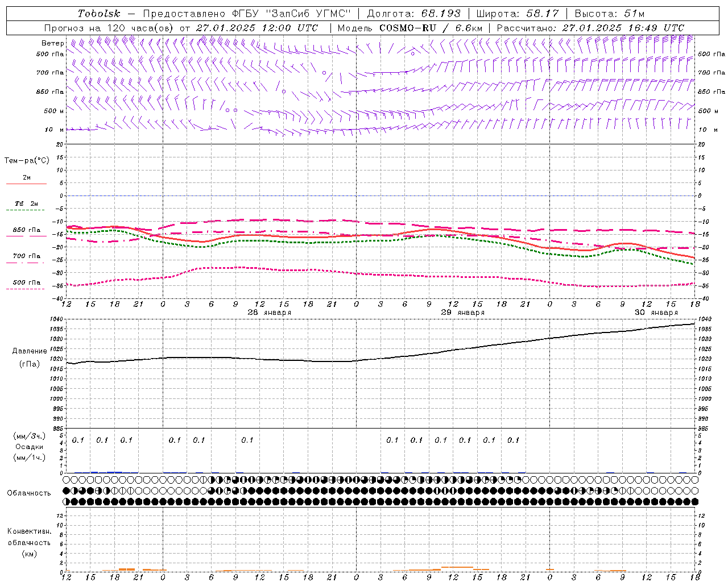Click the "Конвективн." convective cloud label
This screenshot has width=728, height=582.
[29, 531]
